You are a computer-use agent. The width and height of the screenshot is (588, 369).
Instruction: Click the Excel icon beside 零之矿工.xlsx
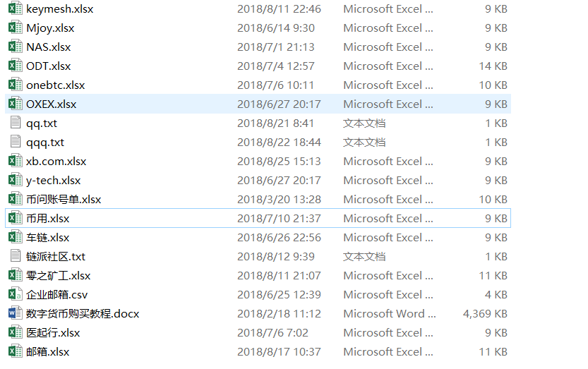(15, 276)
